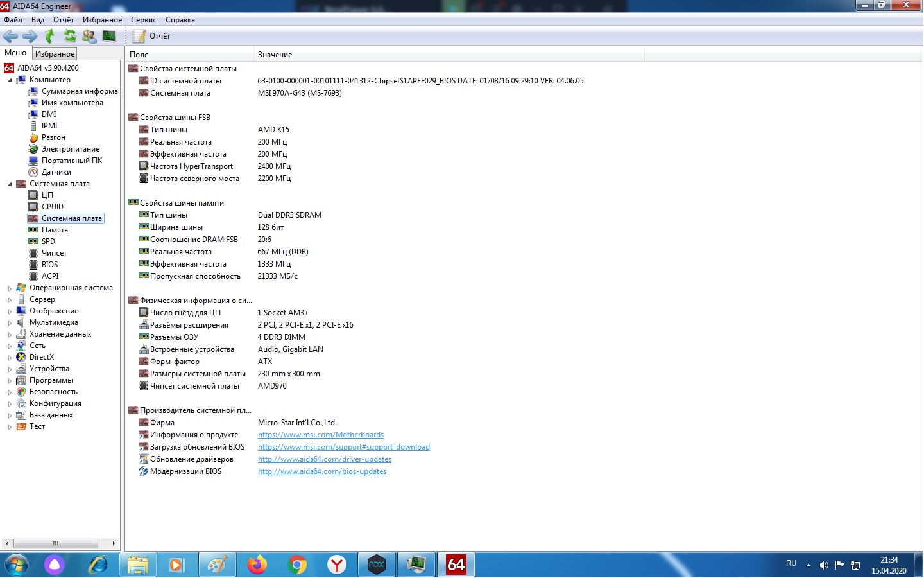Image resolution: width=924 pixels, height=578 pixels.
Task: Open the users management toolbar icon
Action: [x=89, y=37]
